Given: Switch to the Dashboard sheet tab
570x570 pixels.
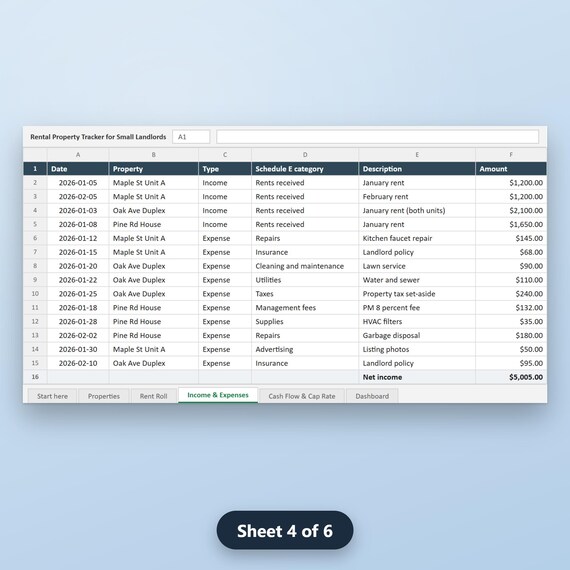Looking at the screenshot, I should coord(372,396).
